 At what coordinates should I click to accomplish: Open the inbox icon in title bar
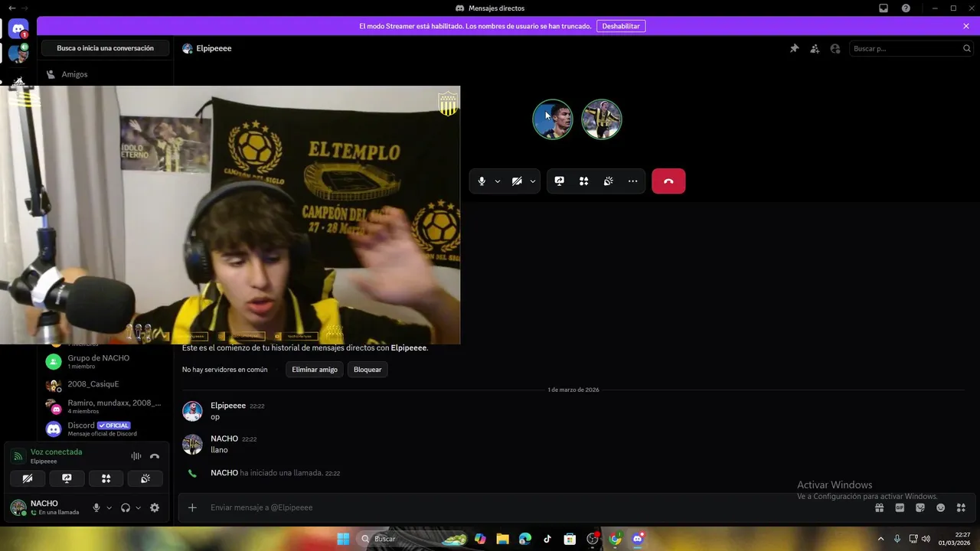click(884, 8)
